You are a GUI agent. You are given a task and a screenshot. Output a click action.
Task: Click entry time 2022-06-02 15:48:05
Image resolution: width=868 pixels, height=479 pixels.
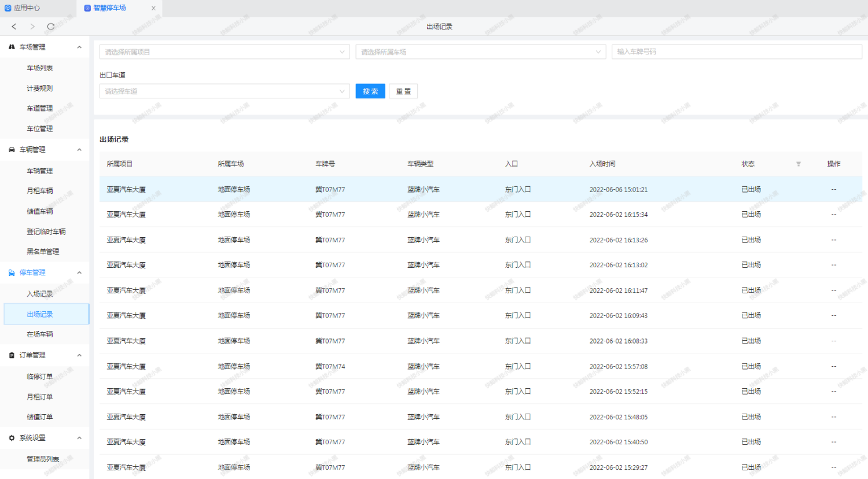pyautogui.click(x=619, y=417)
